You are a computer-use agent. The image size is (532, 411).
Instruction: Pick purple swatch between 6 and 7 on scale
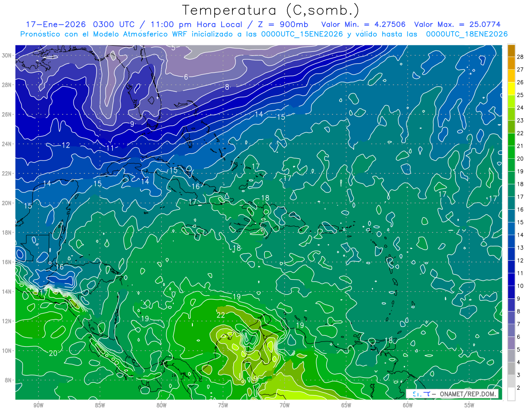click(512, 330)
